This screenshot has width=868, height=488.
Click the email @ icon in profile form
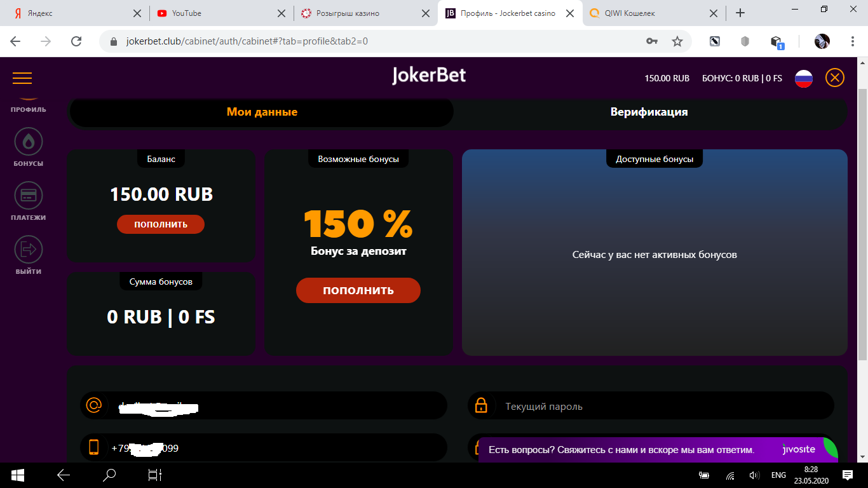tap(94, 405)
